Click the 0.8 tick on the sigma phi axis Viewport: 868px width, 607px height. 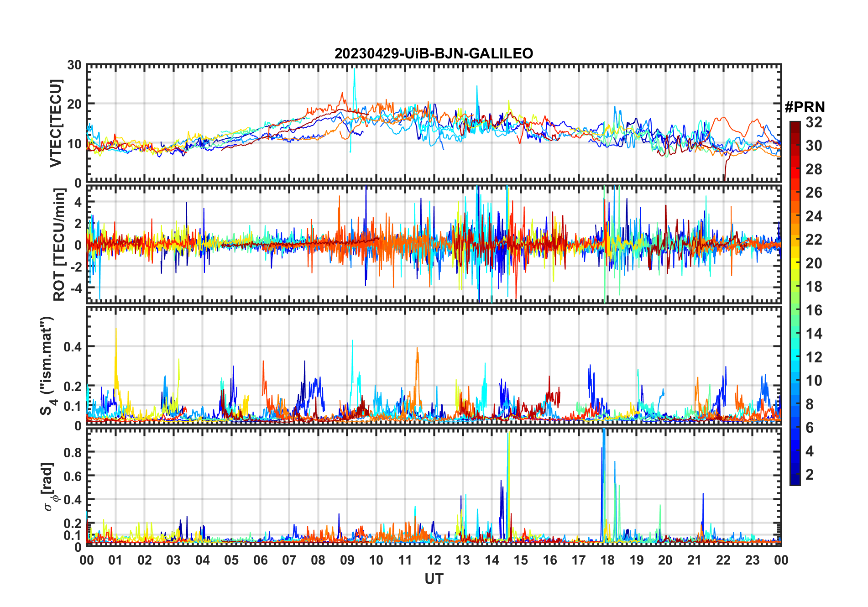pyautogui.click(x=73, y=452)
